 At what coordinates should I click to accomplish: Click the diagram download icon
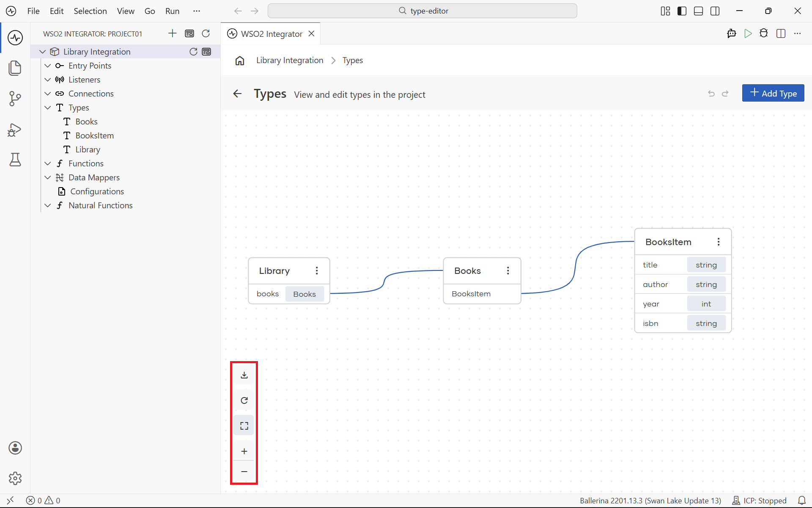click(244, 375)
